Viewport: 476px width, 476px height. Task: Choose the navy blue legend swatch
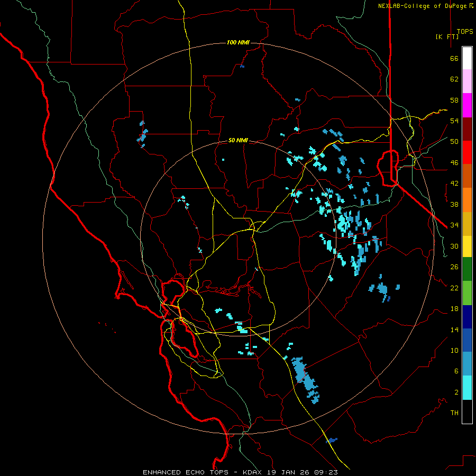point(467,317)
